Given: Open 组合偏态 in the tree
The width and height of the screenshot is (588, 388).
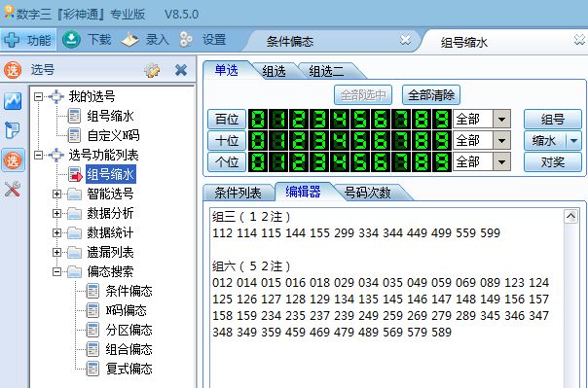Looking at the screenshot, I should click(129, 350).
